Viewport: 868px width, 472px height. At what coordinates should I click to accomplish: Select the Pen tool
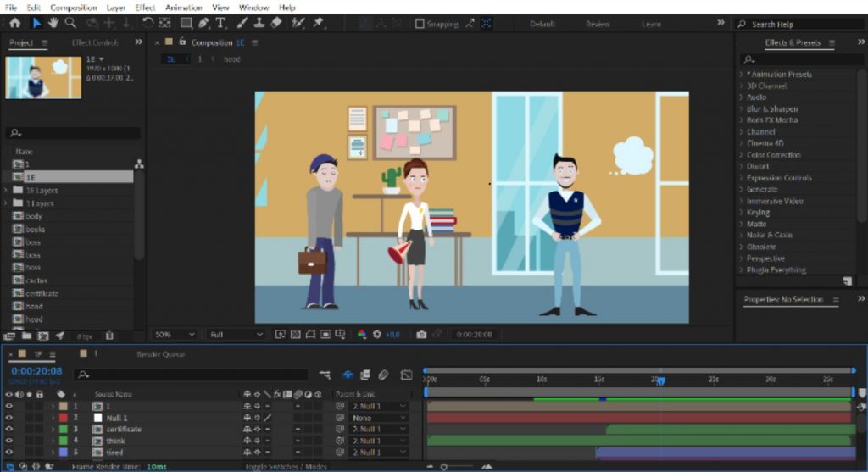(x=204, y=24)
